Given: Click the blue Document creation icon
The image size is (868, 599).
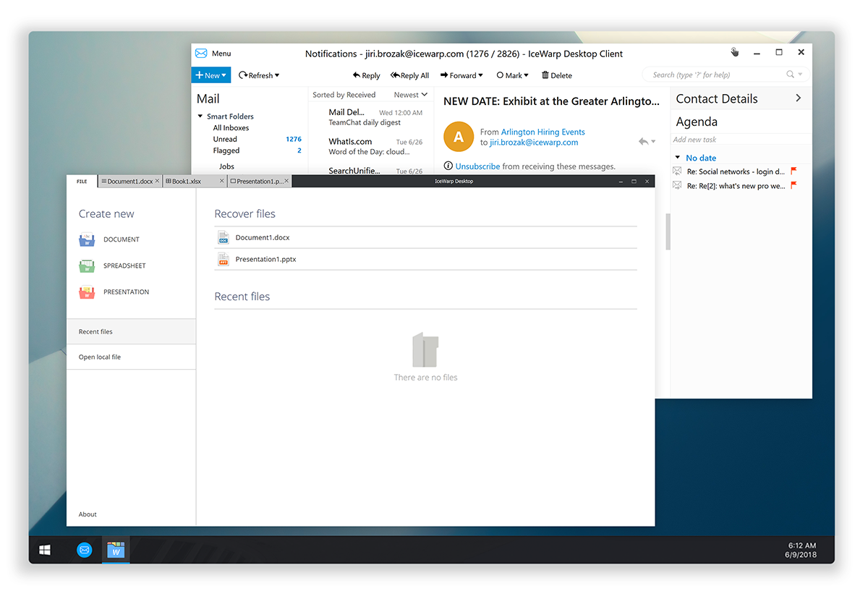Looking at the screenshot, I should [87, 239].
